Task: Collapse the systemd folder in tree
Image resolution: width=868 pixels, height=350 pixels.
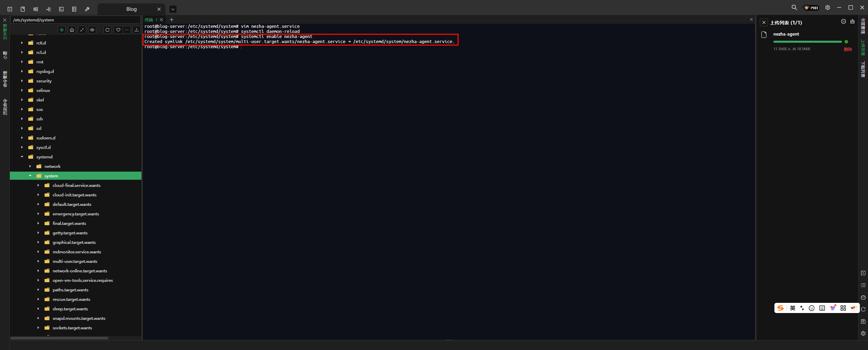Action: click(x=22, y=157)
